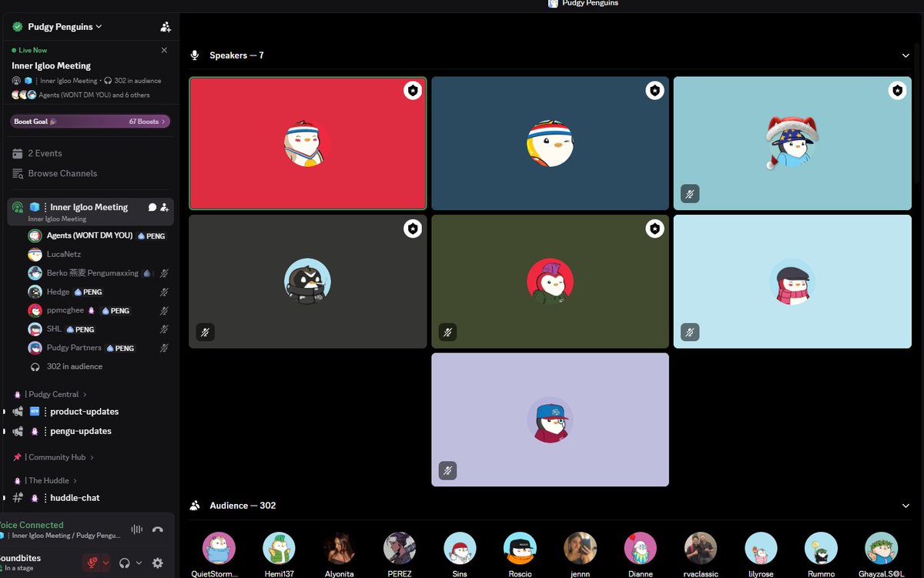Select Inner Igloo Meeting stage channel row
The image size is (924, 578).
(x=90, y=212)
